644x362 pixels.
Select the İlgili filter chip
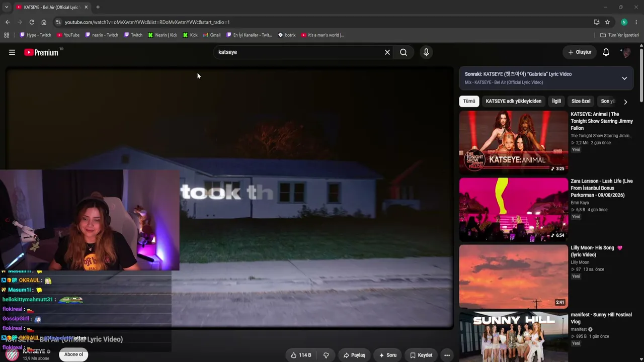556,101
